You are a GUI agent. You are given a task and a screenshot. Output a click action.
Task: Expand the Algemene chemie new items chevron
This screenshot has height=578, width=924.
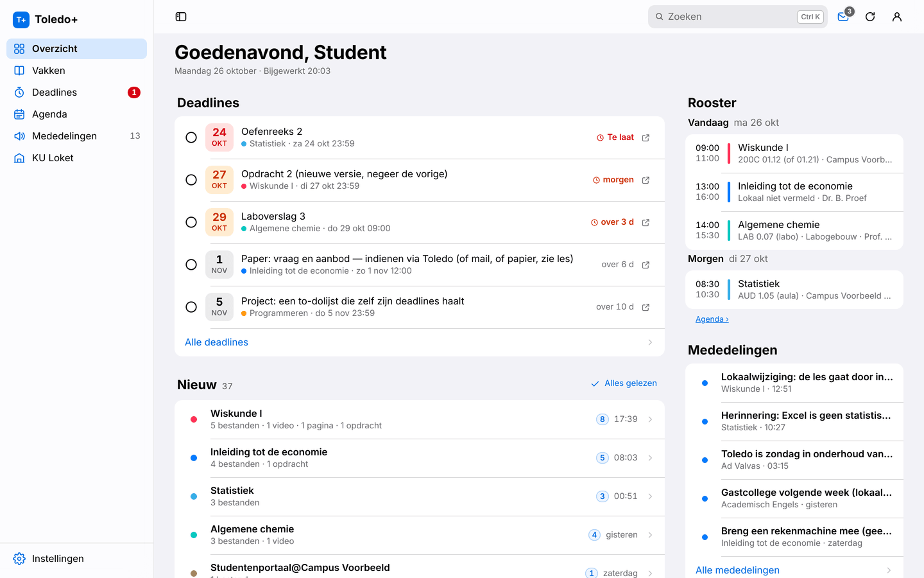(650, 535)
